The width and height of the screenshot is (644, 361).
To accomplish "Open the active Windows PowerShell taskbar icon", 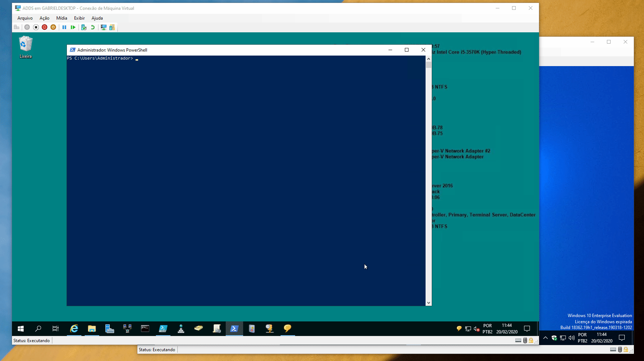I will click(234, 329).
